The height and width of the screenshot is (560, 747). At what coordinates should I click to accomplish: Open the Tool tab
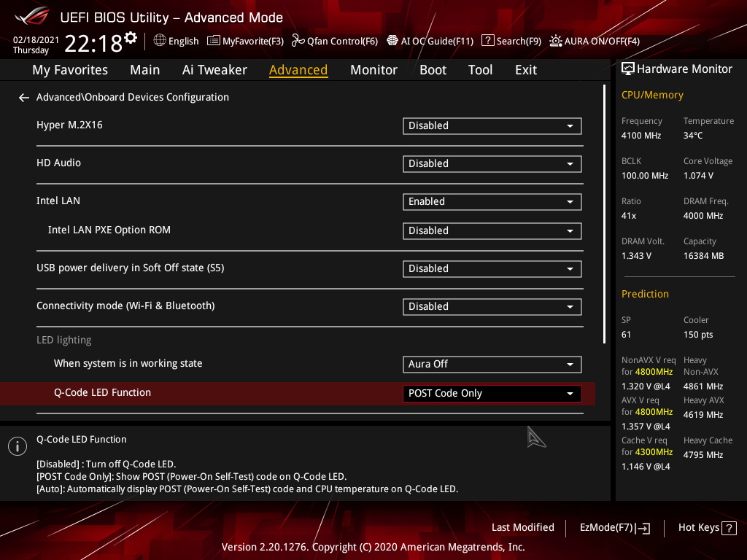480,70
